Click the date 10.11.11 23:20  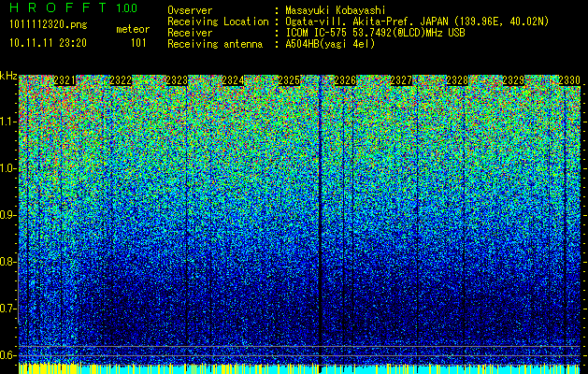[x=48, y=43]
